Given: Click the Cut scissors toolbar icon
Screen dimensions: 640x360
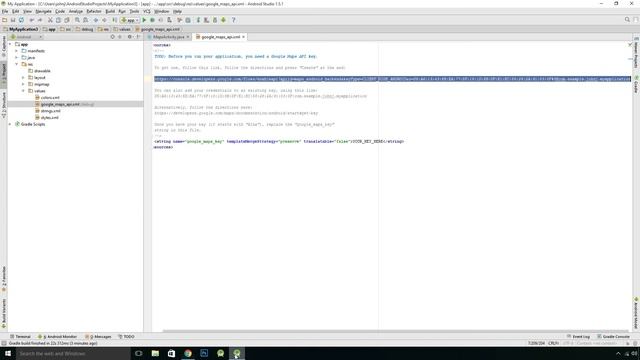Looking at the screenshot, I should (50, 20).
